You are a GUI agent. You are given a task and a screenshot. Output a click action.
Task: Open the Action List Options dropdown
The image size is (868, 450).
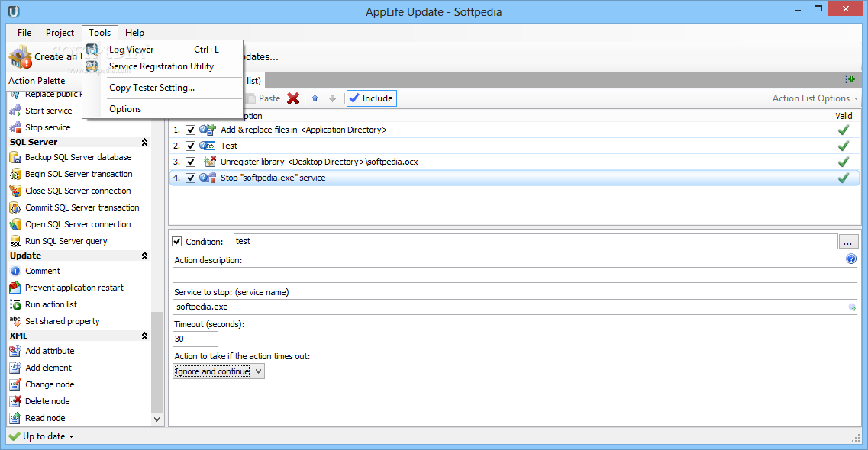tap(815, 98)
